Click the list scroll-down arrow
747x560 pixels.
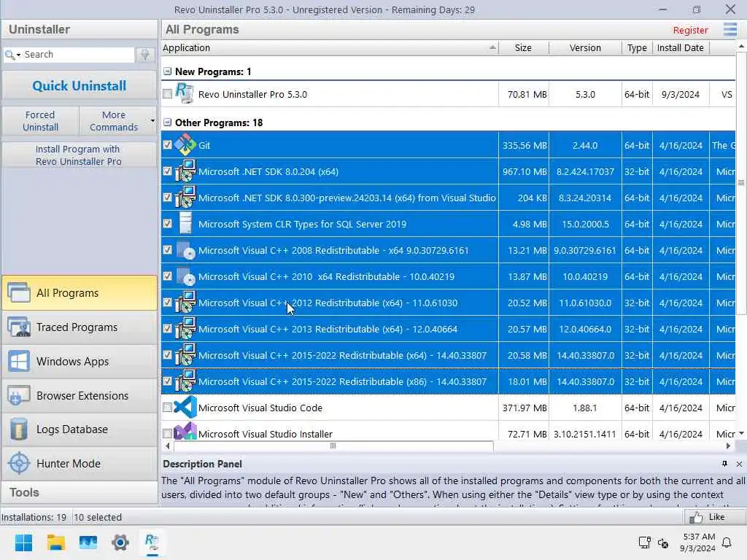[741, 433]
